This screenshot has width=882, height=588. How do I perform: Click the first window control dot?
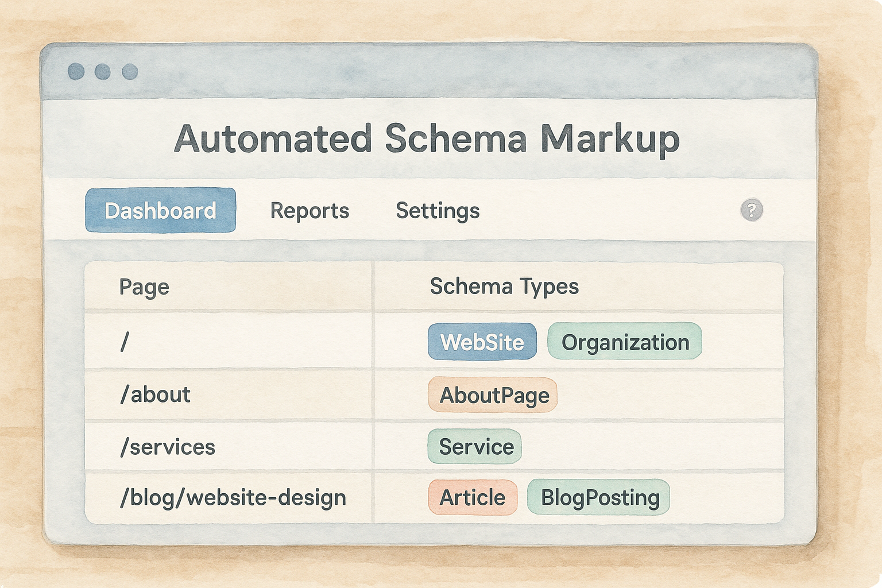point(76,72)
